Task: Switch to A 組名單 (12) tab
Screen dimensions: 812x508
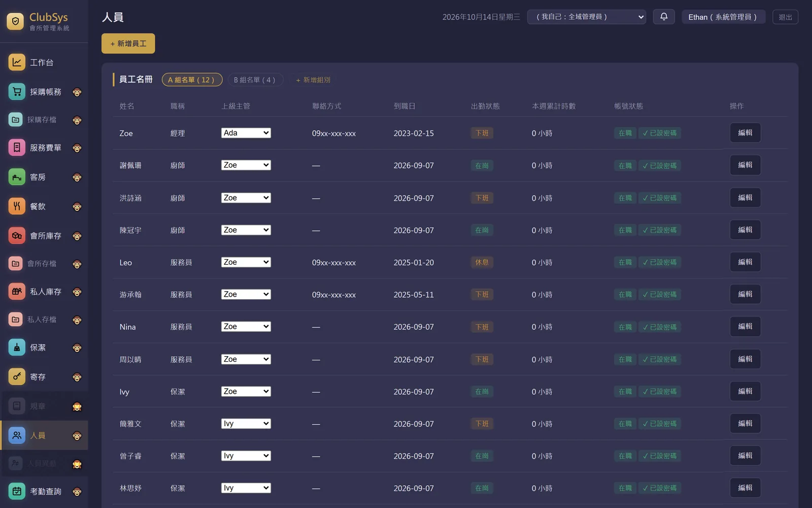Action: [x=192, y=80]
